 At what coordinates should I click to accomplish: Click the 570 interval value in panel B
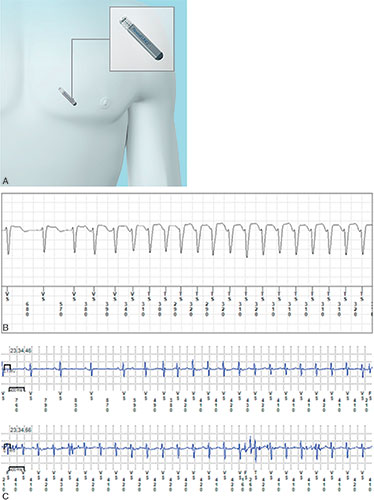click(61, 309)
